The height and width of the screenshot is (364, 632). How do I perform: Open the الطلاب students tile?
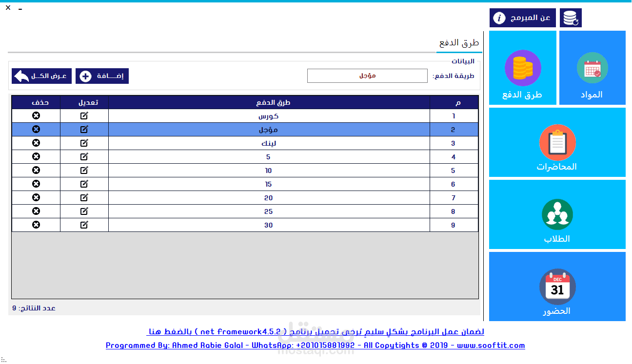(557, 214)
